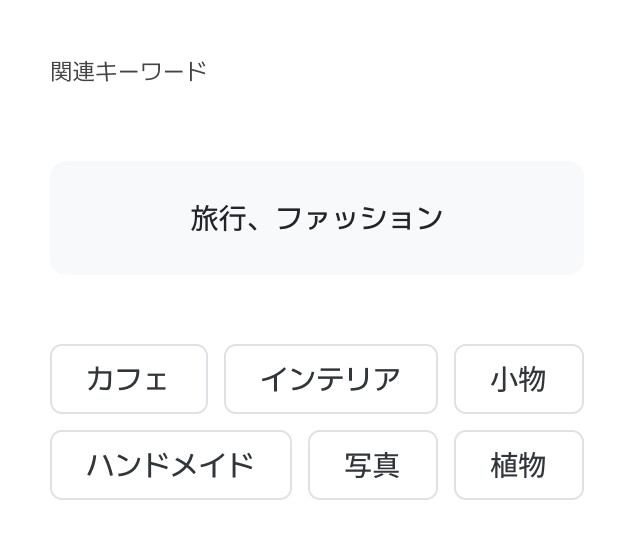Add the 小物 keyword
This screenshot has height=560, width=634.
click(x=518, y=379)
